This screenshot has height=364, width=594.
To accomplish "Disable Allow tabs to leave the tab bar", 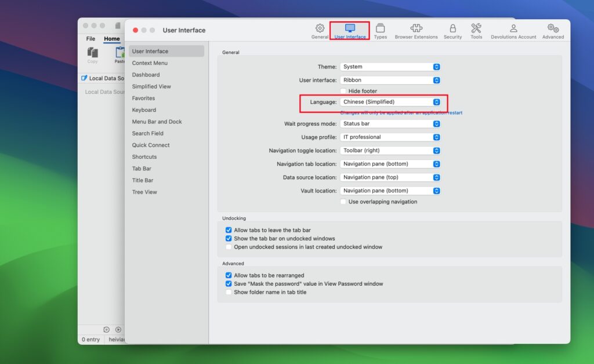I will point(229,230).
